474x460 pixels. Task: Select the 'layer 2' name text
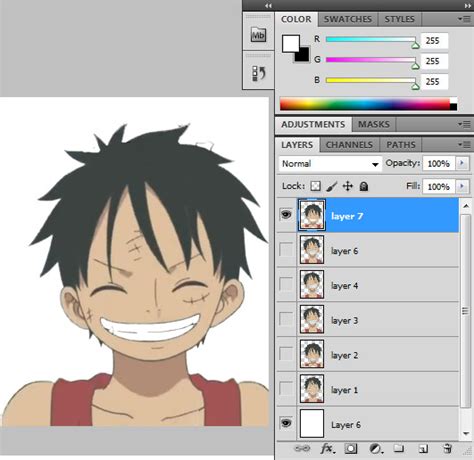(x=344, y=355)
